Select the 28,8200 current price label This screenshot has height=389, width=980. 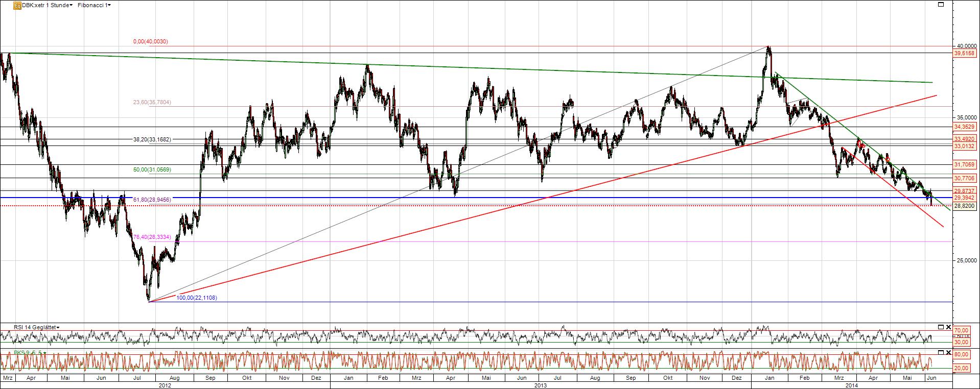click(x=965, y=206)
